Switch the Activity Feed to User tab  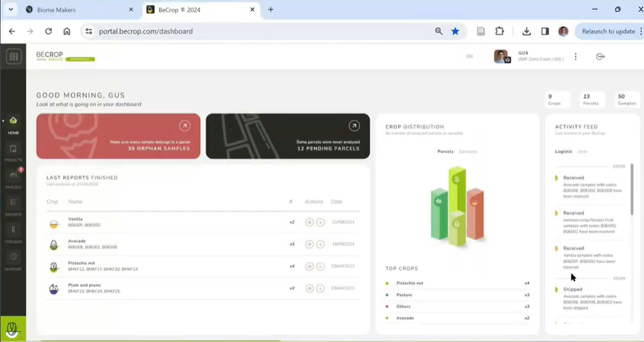coord(583,152)
